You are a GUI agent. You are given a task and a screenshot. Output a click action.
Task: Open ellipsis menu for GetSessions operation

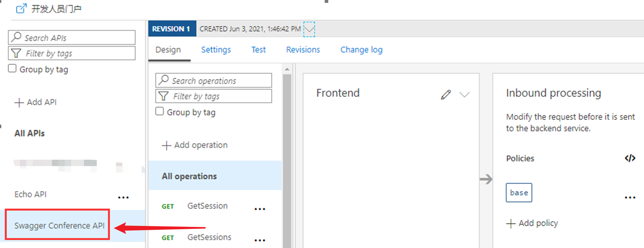click(260, 240)
